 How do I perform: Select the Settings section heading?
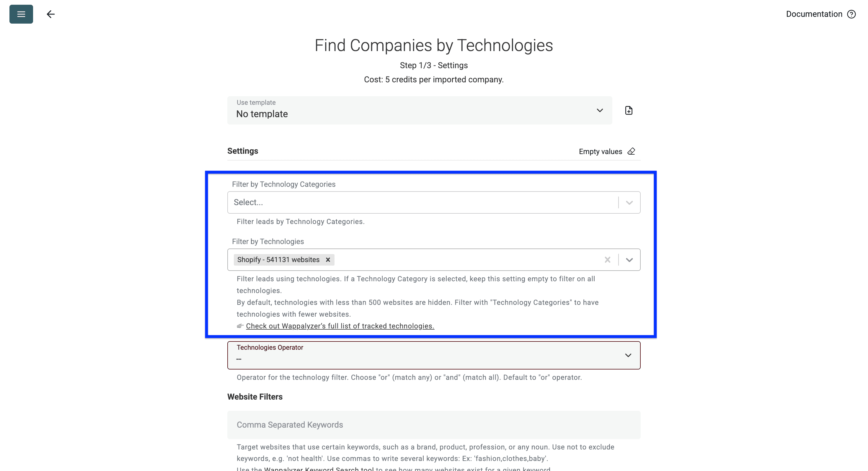tap(243, 151)
